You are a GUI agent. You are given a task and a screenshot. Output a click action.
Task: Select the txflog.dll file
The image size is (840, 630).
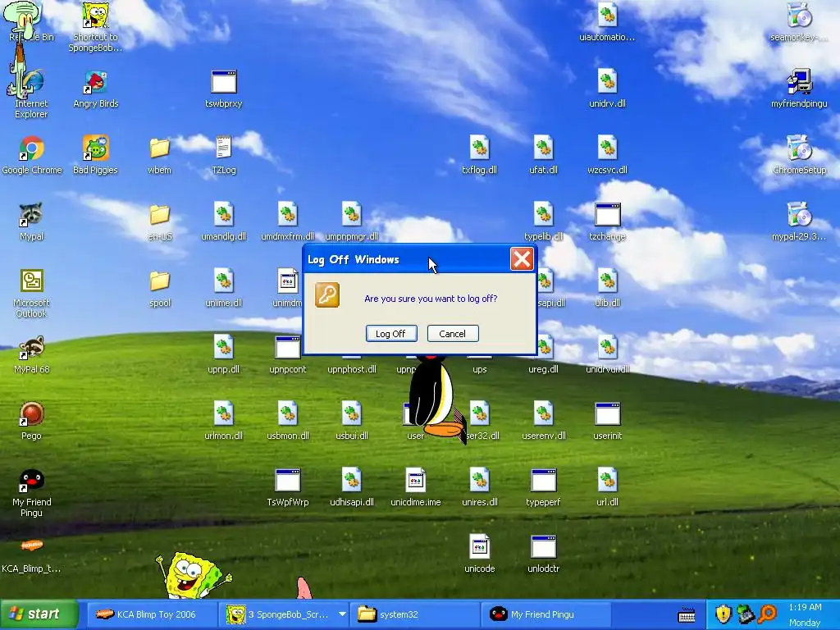(479, 155)
